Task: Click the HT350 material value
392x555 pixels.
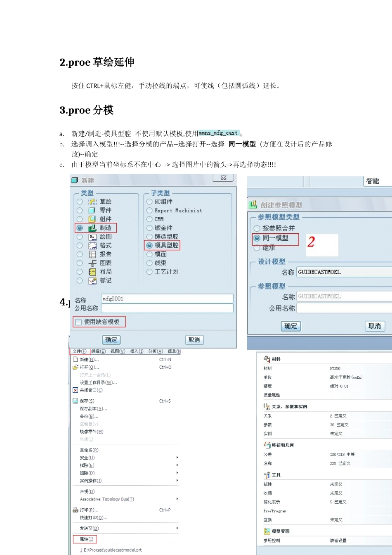Action: click(335, 368)
